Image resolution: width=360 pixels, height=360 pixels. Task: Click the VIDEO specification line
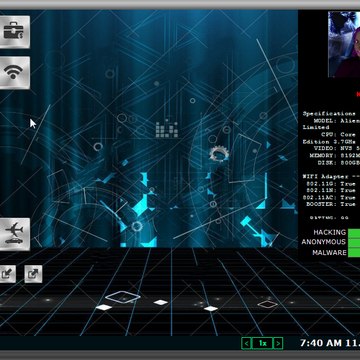click(x=337, y=148)
